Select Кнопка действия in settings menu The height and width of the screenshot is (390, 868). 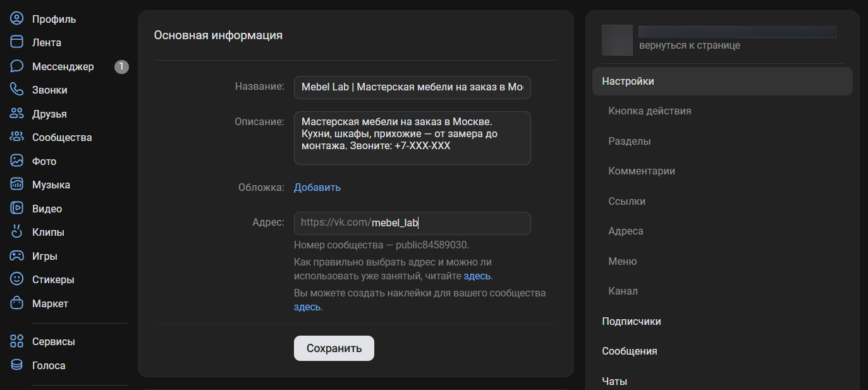click(x=649, y=111)
